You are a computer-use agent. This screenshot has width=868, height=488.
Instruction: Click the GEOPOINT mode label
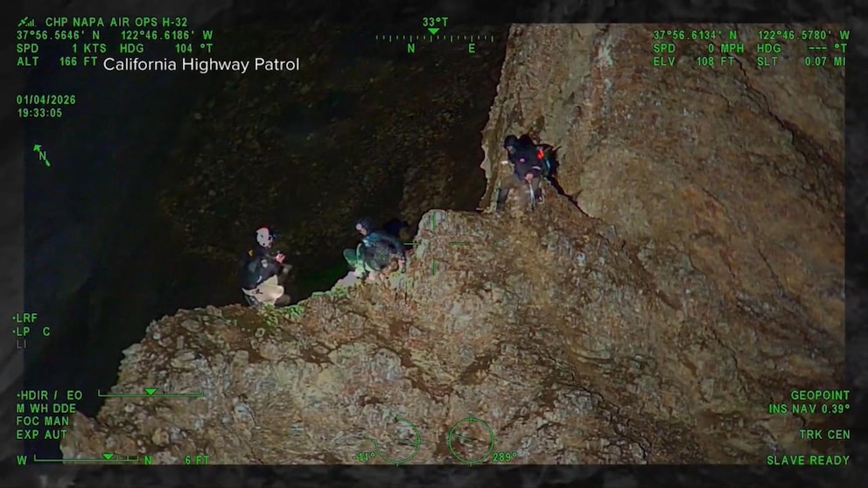point(820,395)
